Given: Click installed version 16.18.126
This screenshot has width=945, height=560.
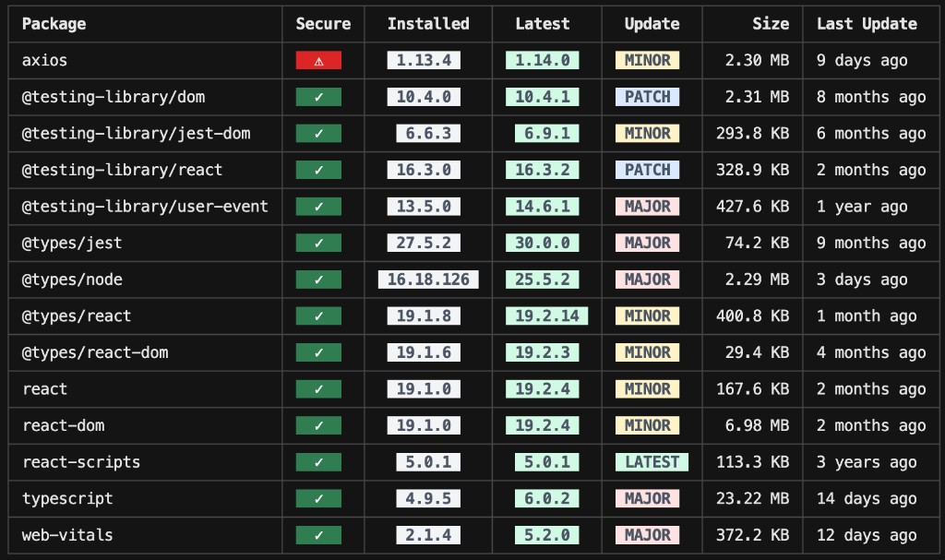Looking at the screenshot, I should click(428, 280).
